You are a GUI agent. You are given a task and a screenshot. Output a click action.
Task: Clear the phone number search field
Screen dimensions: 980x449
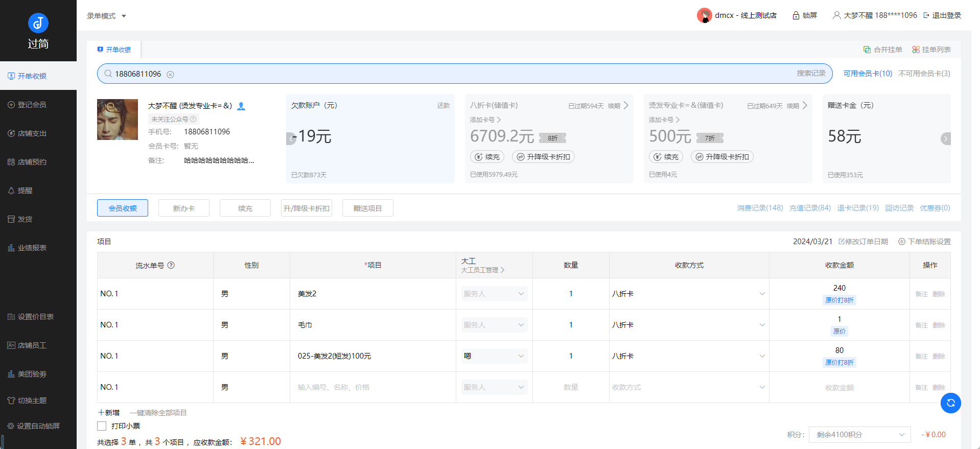point(170,75)
